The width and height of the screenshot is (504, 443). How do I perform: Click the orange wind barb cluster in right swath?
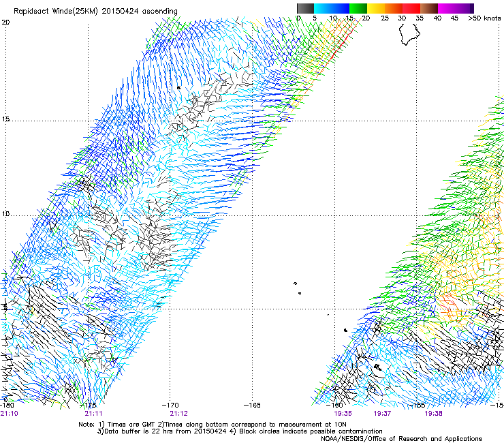(x=450, y=305)
